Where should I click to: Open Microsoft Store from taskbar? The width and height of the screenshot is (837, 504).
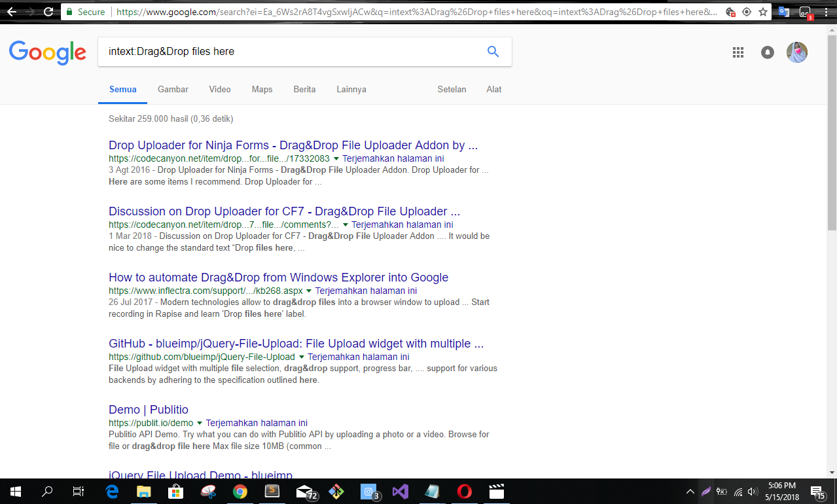point(175,492)
